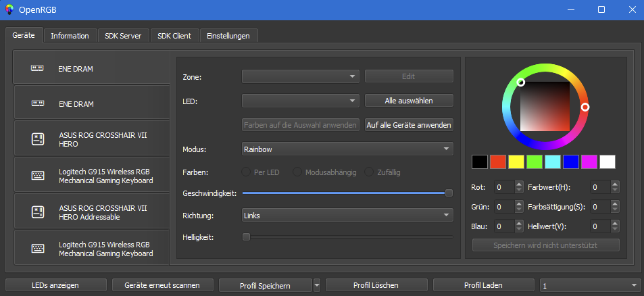This screenshot has height=296, width=644.
Task: Open the Zone dropdown
Action: (301, 76)
